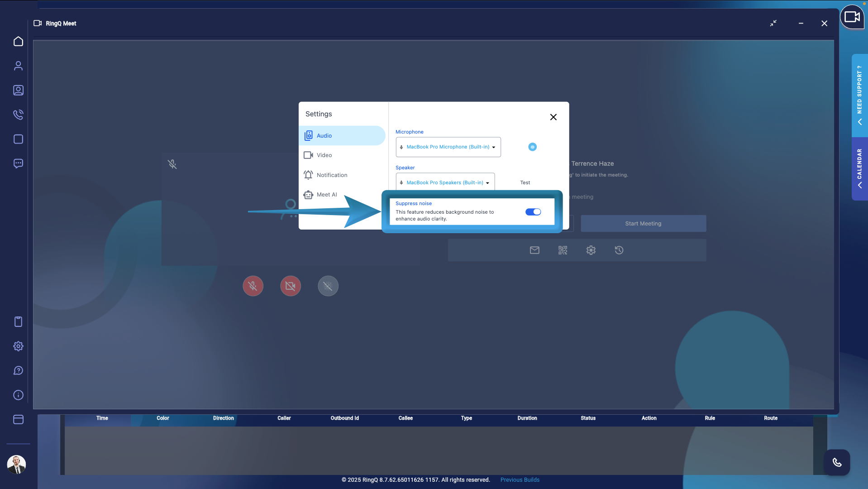Click the Start Meeting button
The image size is (868, 489).
[x=643, y=224]
